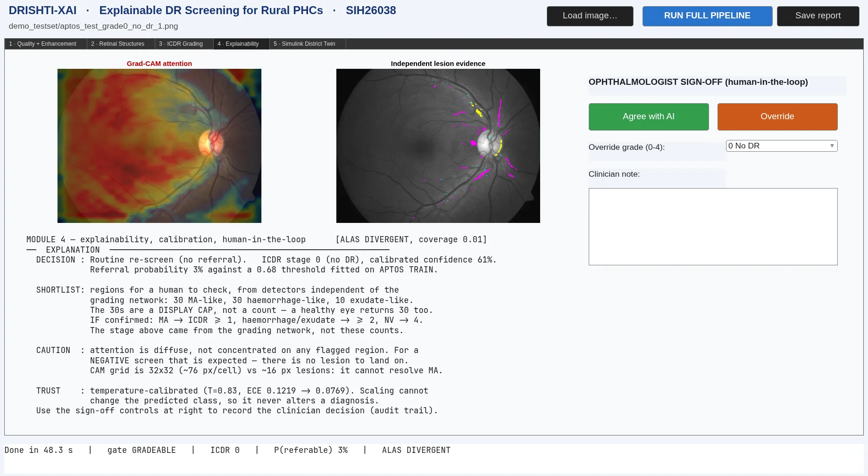Screen dimensions: 868x476
Task: Click the orange Override button
Action: coord(777,116)
